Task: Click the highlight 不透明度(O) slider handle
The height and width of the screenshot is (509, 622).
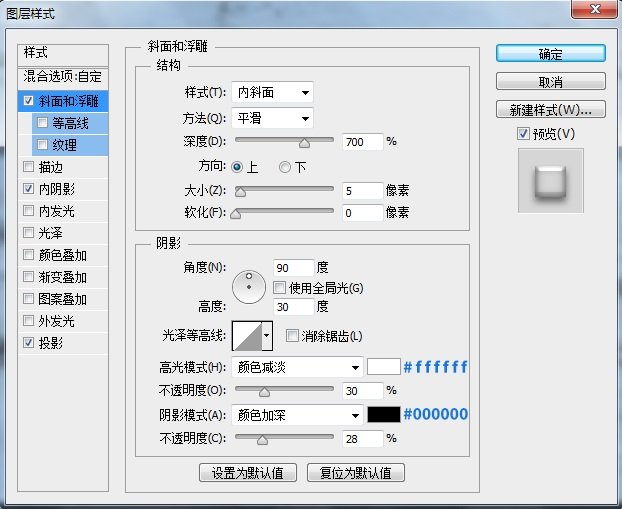Action: (x=264, y=392)
